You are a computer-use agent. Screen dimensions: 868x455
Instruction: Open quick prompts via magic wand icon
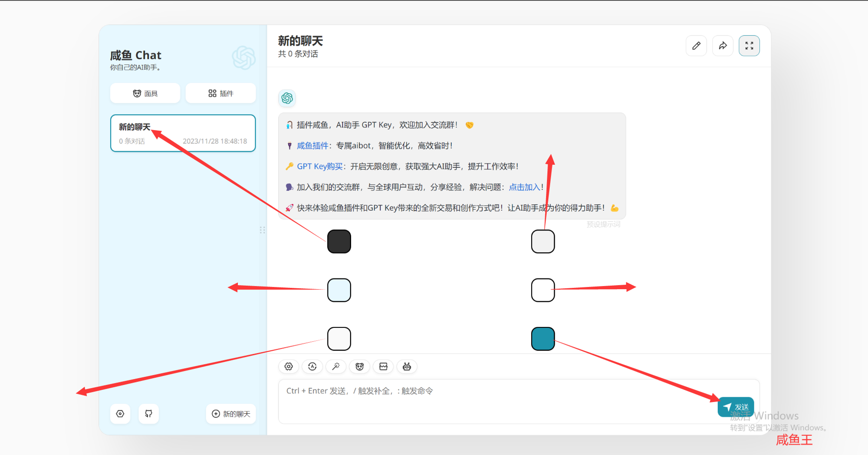(336, 367)
